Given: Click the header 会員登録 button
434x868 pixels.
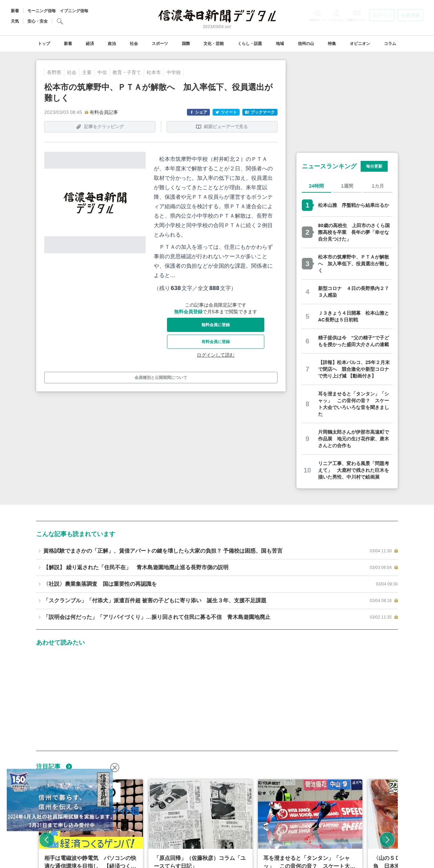Looking at the screenshot, I should (410, 15).
